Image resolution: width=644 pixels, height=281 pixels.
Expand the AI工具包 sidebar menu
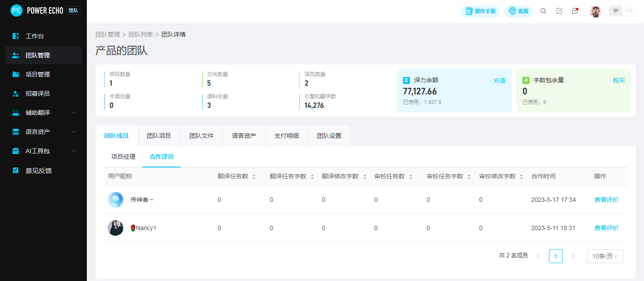(37, 151)
